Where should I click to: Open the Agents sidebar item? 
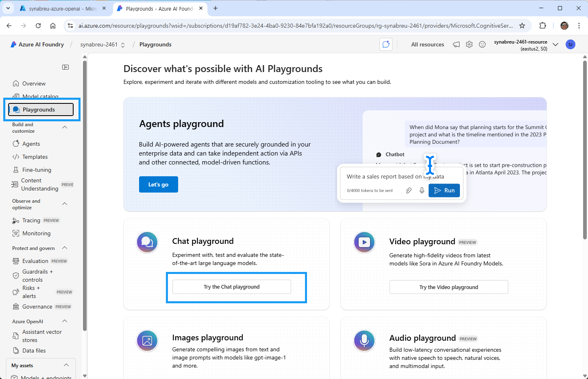(31, 144)
